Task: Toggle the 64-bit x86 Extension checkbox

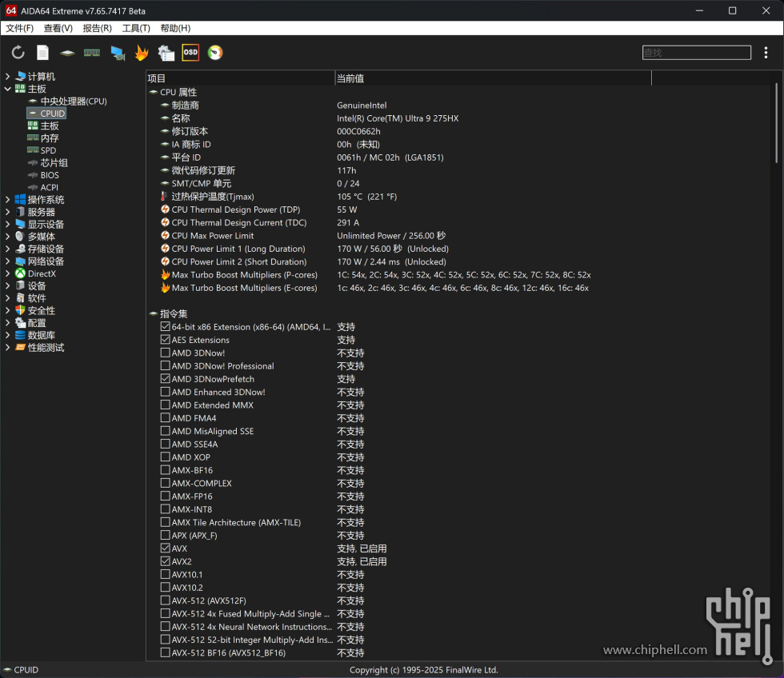Action: pyautogui.click(x=166, y=326)
